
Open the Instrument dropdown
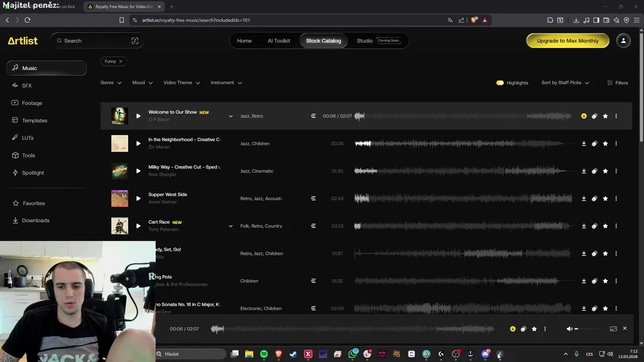tap(226, 83)
